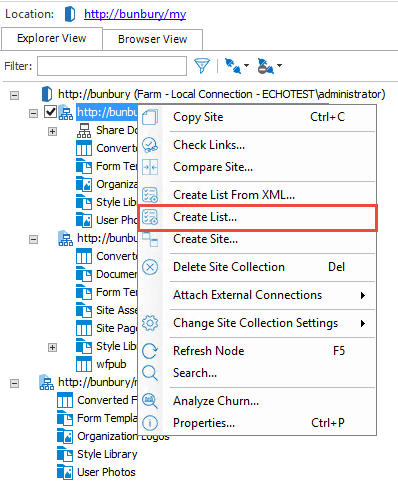Choose Compare Site... menu entry
This screenshot has height=486, width=398.
257,167
